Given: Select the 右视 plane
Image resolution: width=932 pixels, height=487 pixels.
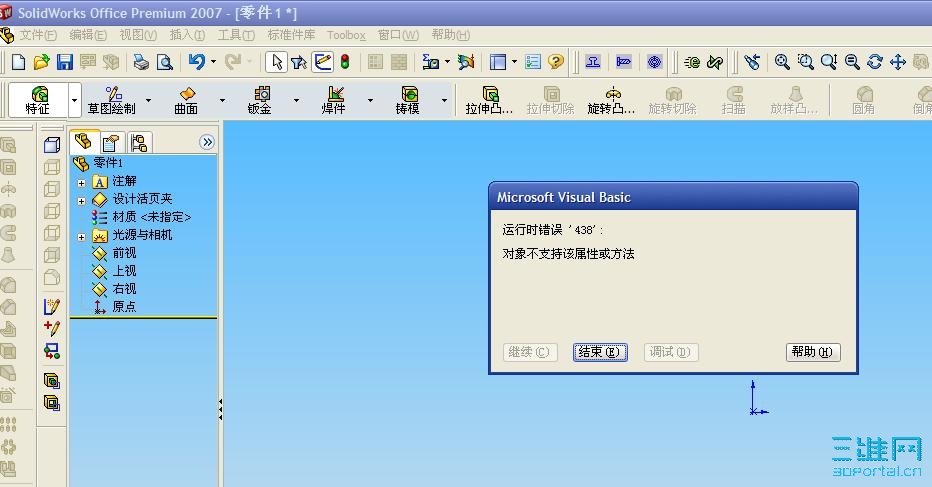Looking at the screenshot, I should pyautogui.click(x=114, y=289).
